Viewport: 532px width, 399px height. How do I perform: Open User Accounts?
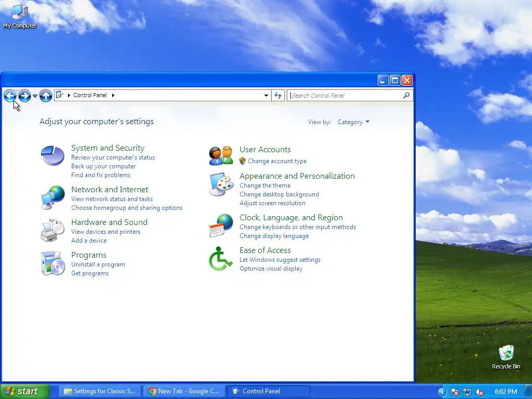[265, 150]
